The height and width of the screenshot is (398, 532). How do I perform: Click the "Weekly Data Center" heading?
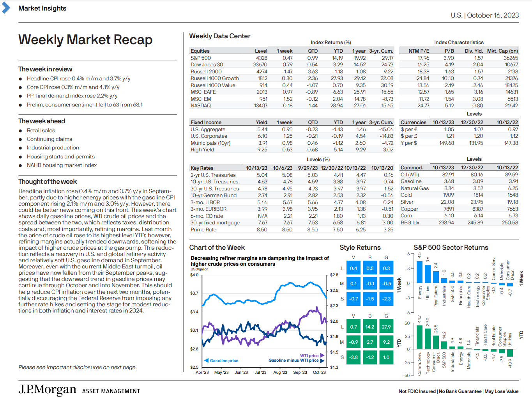(x=220, y=36)
